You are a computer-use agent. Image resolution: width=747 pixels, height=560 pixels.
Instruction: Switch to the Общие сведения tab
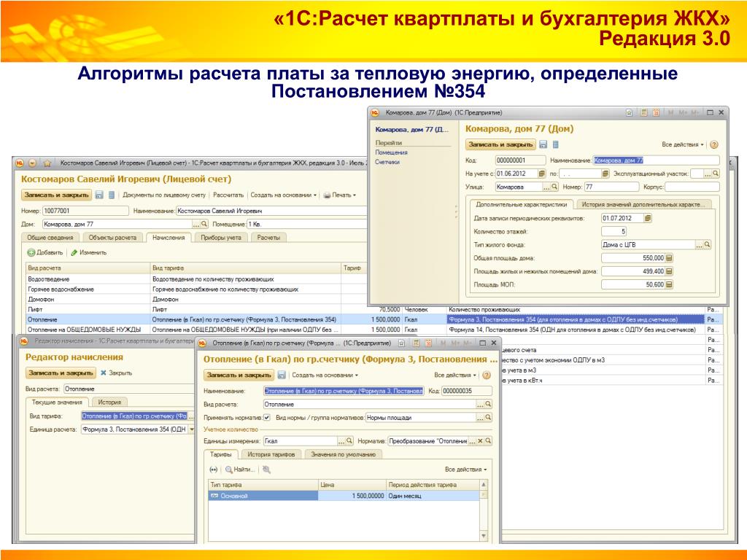point(50,238)
